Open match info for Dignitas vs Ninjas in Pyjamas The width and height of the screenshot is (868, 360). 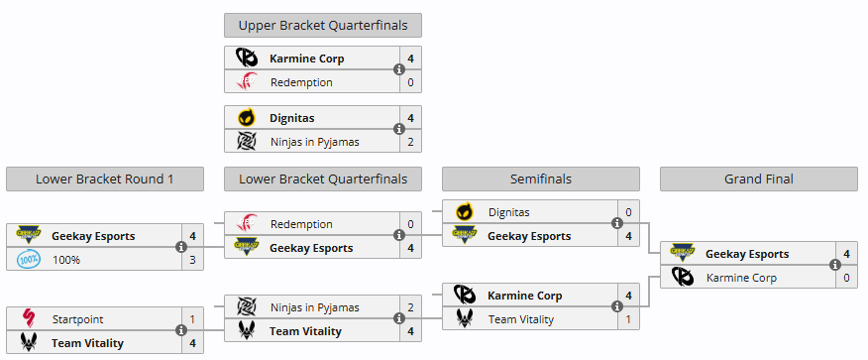(x=399, y=129)
